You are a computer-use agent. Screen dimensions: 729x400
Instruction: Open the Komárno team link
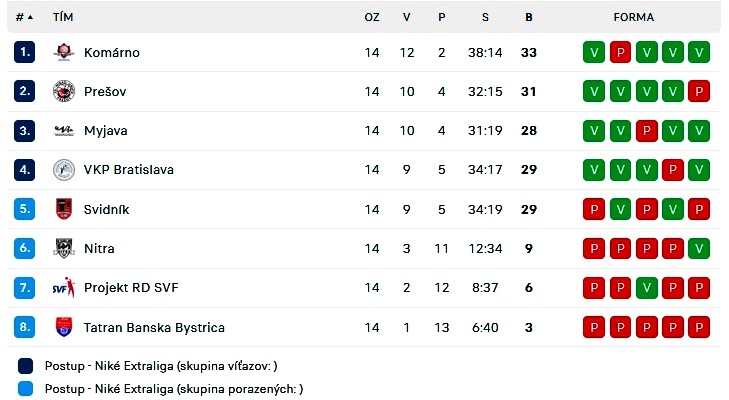pos(112,53)
